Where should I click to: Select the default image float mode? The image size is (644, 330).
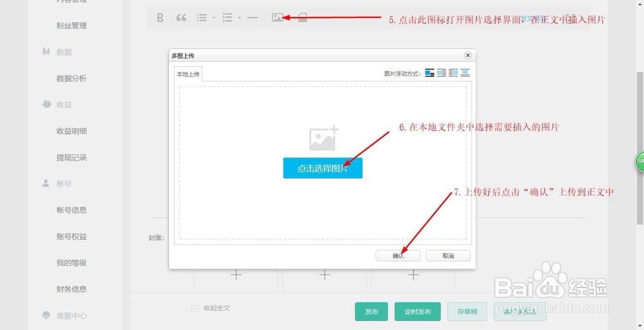[x=430, y=73]
